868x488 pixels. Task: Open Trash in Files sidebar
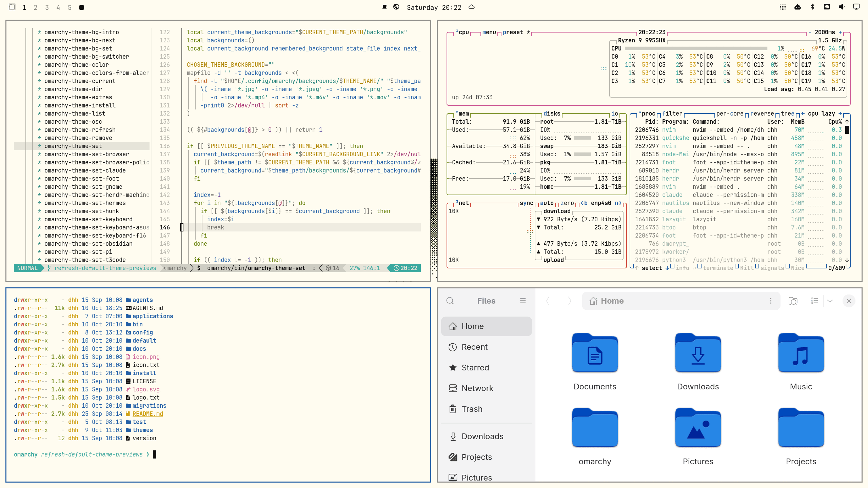click(x=486, y=409)
